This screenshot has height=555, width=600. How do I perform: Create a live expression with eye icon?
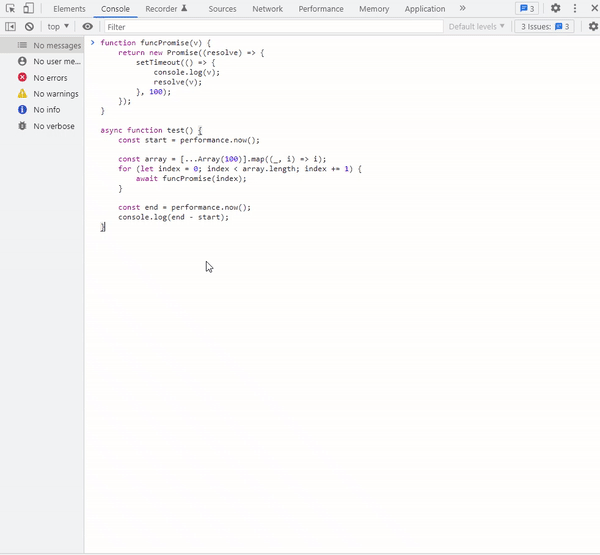pyautogui.click(x=88, y=26)
